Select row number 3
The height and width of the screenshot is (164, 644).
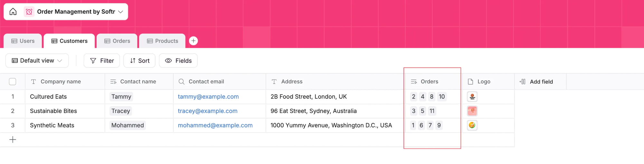tap(13, 125)
